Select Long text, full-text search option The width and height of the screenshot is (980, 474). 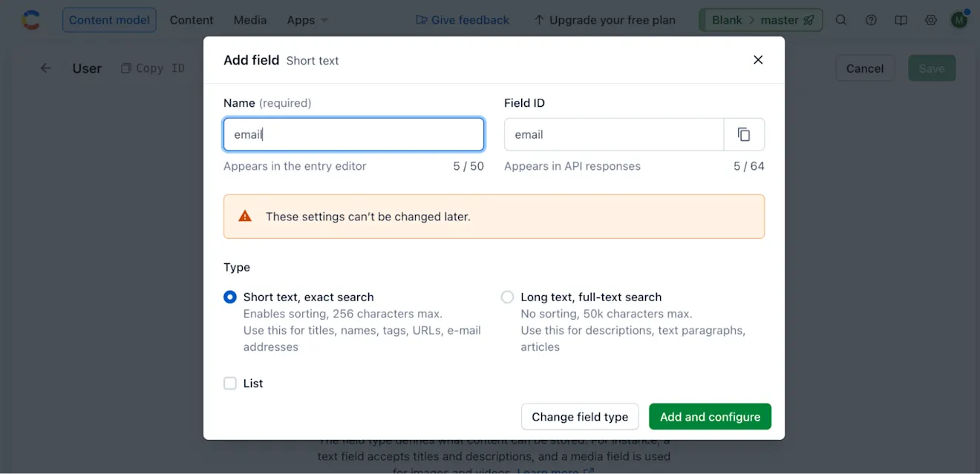pyautogui.click(x=507, y=297)
